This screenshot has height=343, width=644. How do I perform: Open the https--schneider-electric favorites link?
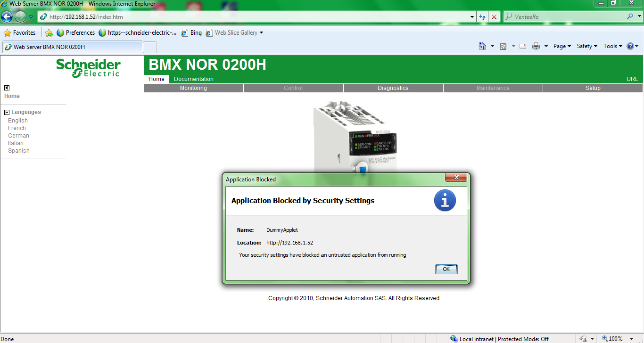click(138, 33)
